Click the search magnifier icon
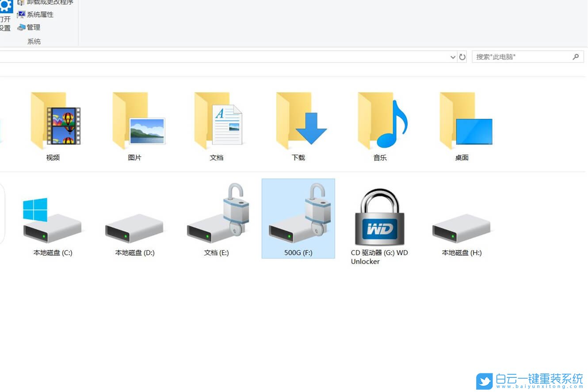The image size is (588, 392). 576,57
